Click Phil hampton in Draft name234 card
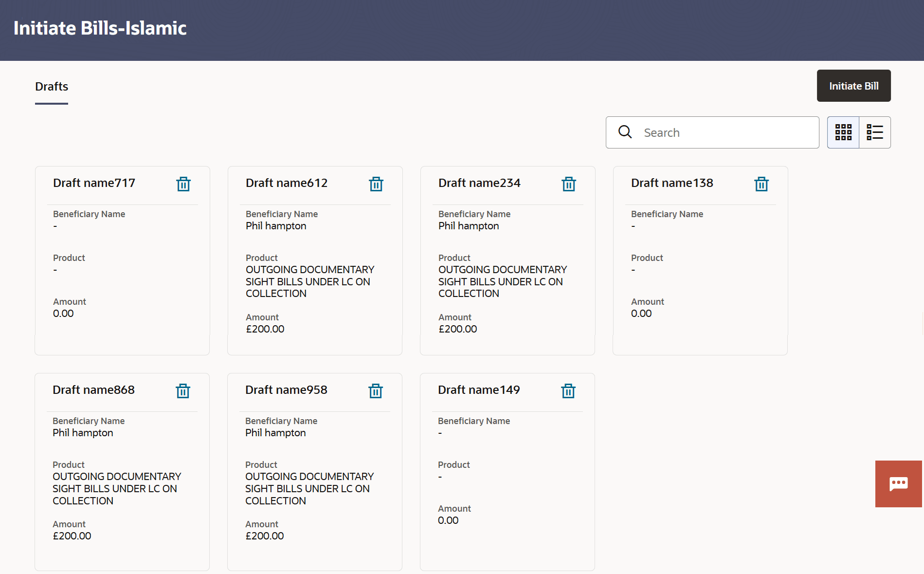This screenshot has height=574, width=924. tap(469, 226)
